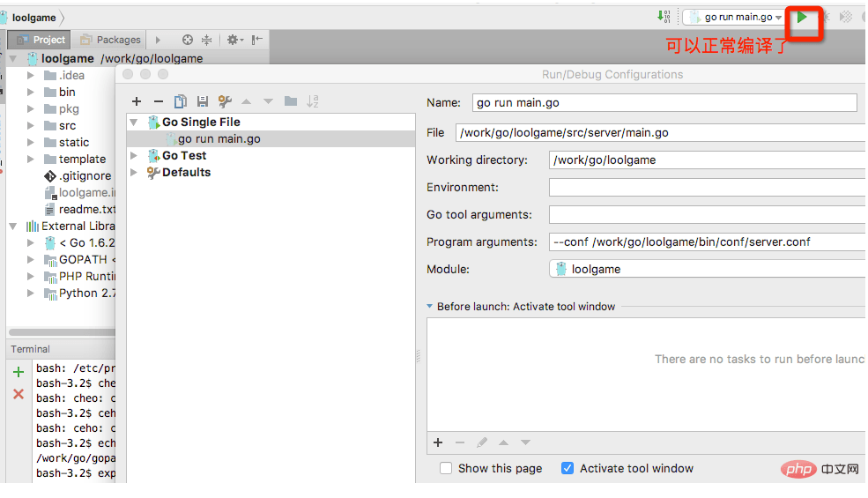Create new folder in configurations toolbar
Viewport: 868px width, 498px height.
(x=291, y=100)
